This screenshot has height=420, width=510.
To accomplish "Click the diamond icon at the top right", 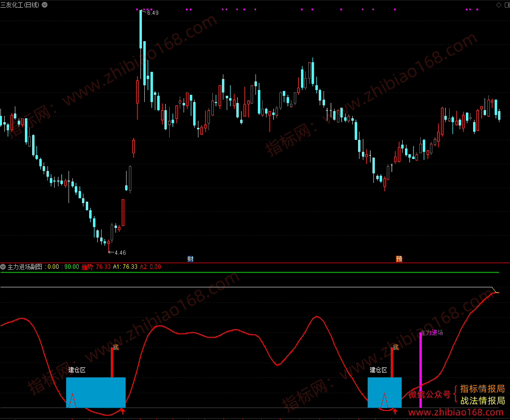I will pos(498,5).
